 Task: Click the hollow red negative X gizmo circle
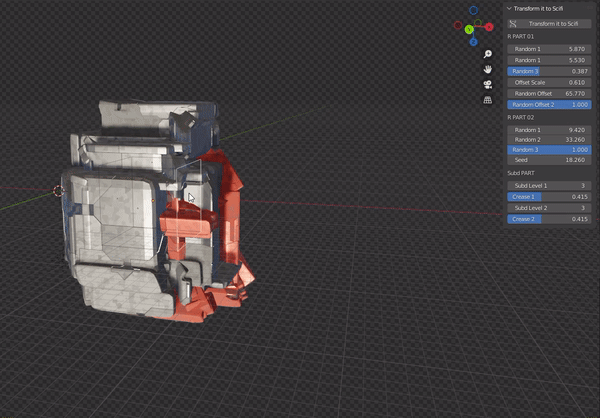point(458,25)
